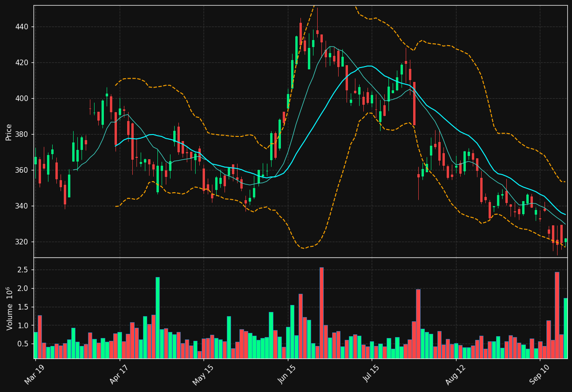Click the tallest green volume bar

(x=157, y=318)
